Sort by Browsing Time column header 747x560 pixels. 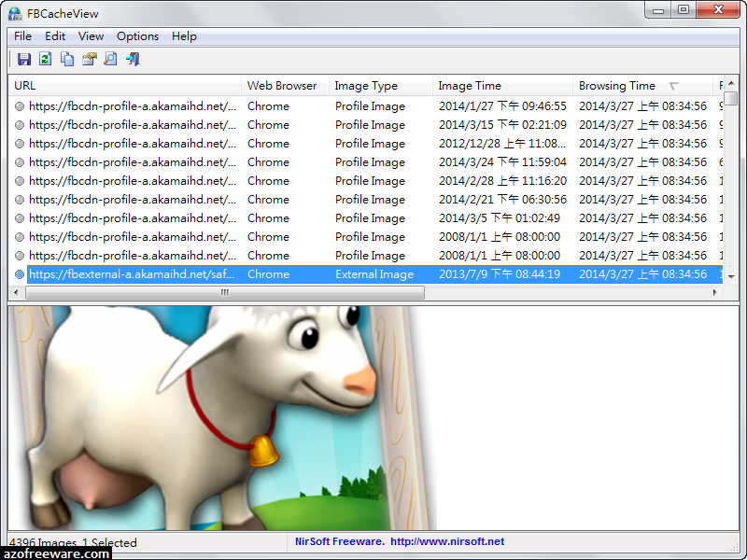pyautogui.click(x=642, y=86)
